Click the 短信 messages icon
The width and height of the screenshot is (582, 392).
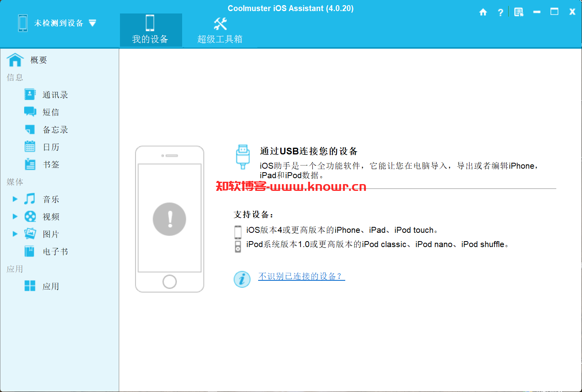coord(30,112)
